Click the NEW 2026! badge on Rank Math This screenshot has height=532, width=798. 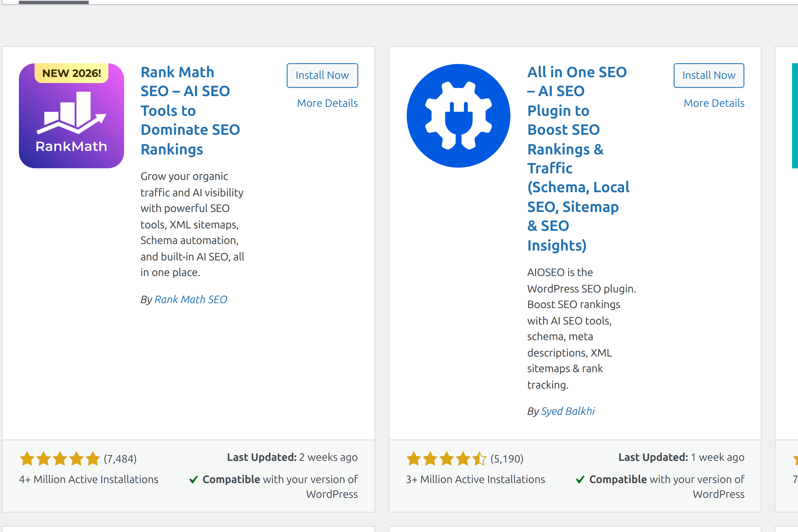click(71, 73)
